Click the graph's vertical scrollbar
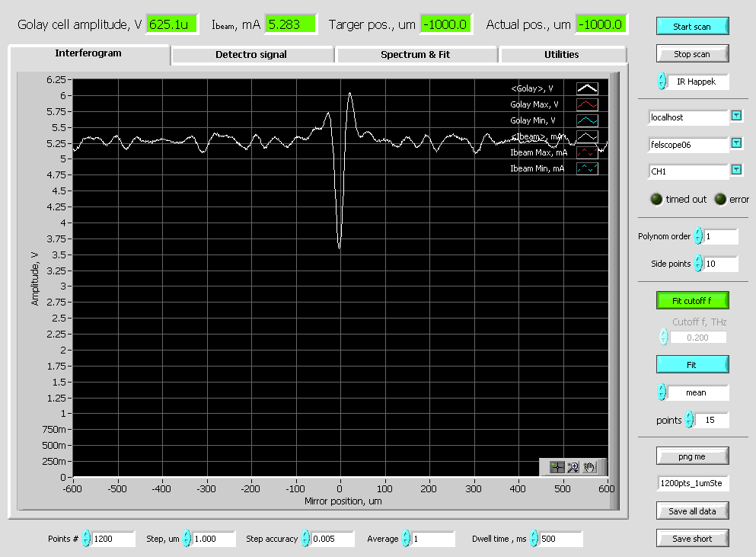Viewport: 756px width, 557px height. pyautogui.click(x=614, y=290)
